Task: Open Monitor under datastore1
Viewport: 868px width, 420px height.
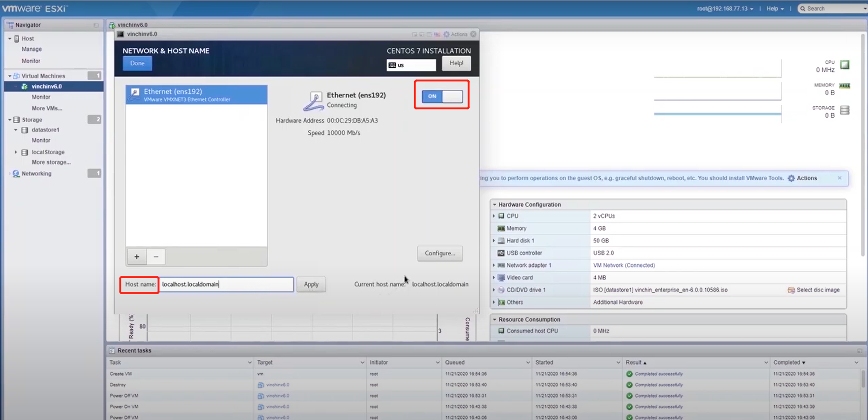Action: pos(41,140)
